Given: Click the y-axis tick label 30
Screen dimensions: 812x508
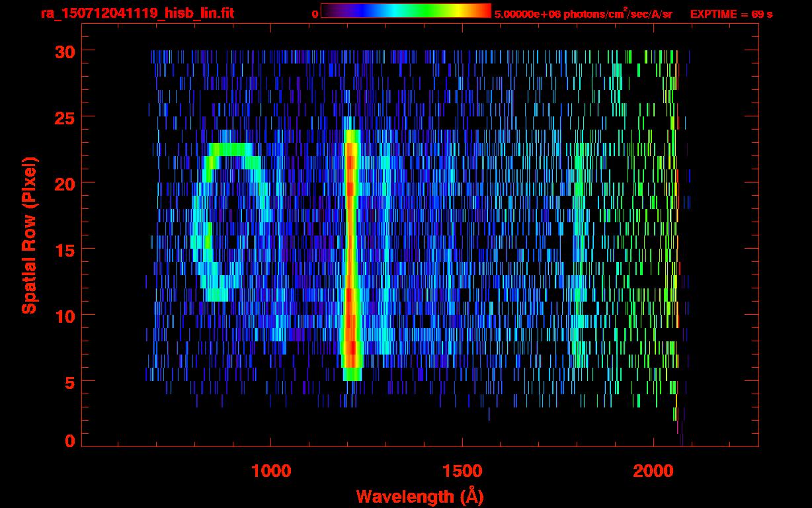Looking at the screenshot, I should click(64, 51).
